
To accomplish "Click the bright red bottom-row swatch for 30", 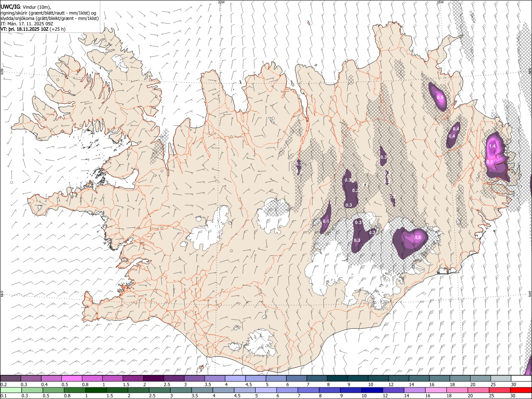I will coord(521,390).
